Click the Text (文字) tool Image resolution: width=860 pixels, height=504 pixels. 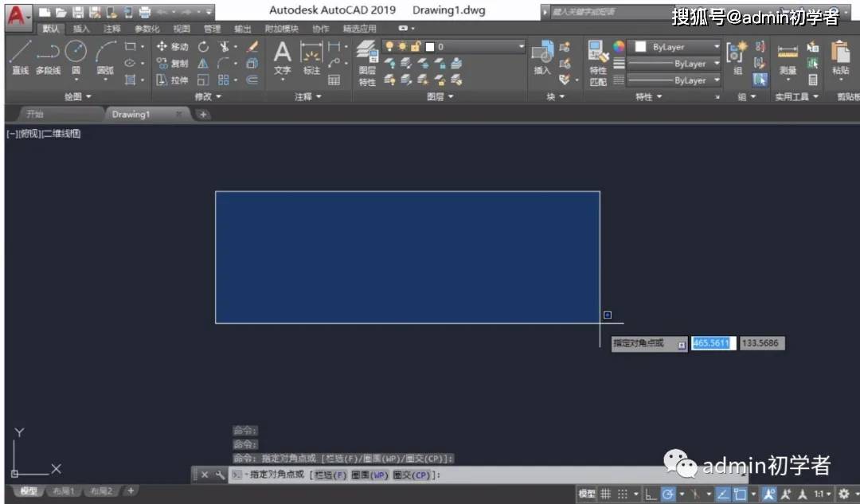pos(283,58)
